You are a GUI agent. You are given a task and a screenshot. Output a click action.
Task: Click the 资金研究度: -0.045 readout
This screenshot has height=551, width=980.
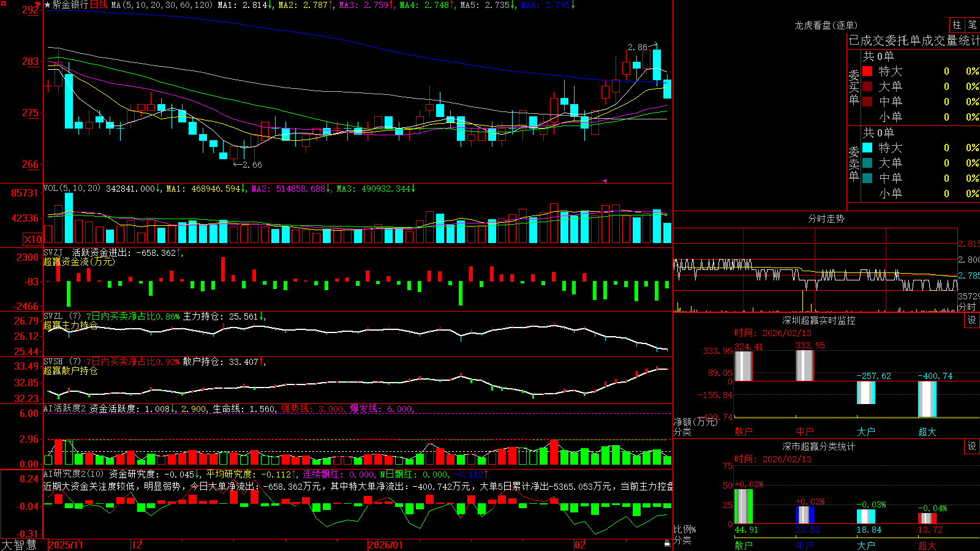(x=152, y=474)
